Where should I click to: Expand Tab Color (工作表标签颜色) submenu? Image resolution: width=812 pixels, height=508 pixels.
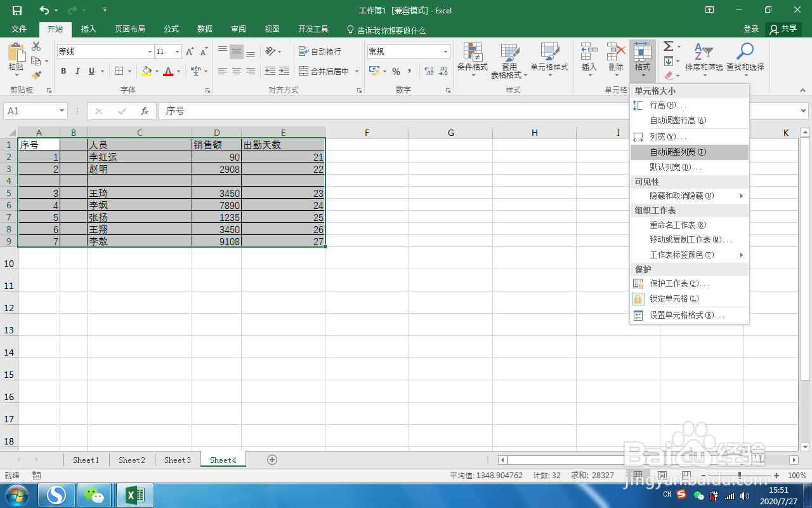(690, 255)
